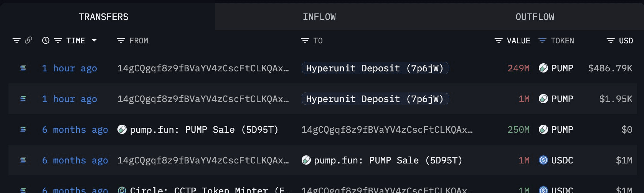Switch to the OUTFLOW tab
The image size is (644, 193).
click(x=535, y=17)
